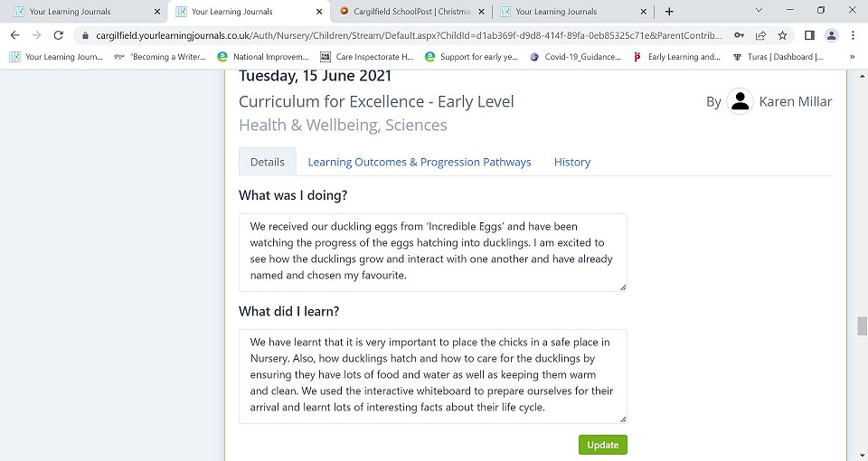Open the History tab
This screenshot has height=461, width=868.
(572, 162)
